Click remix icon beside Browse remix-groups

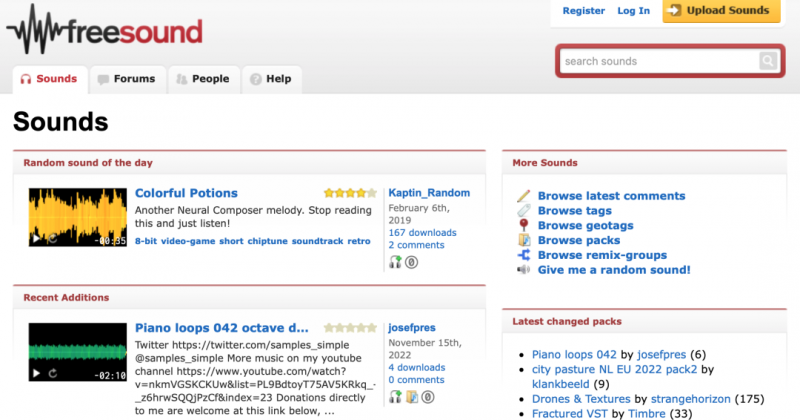(x=524, y=255)
